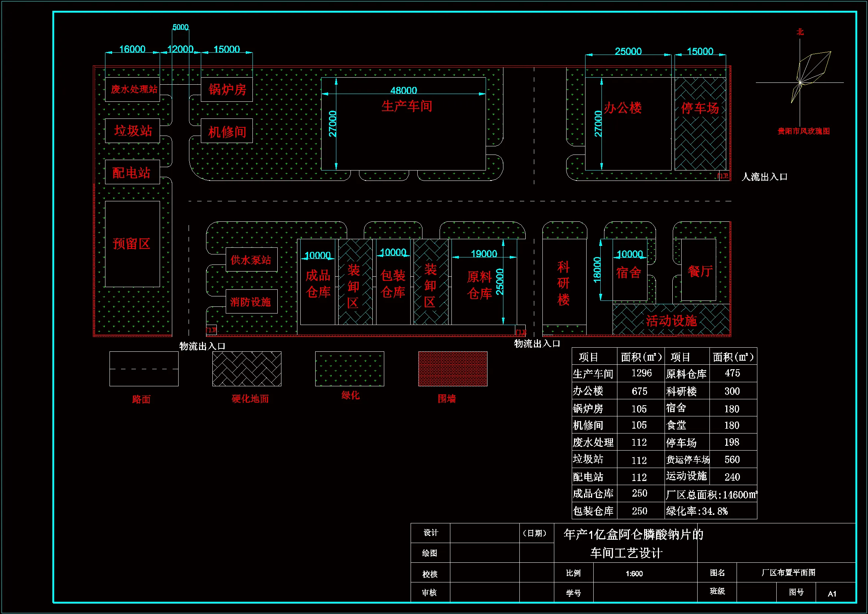
Task: Click the 路面 legend box with dashed line
Action: [144, 368]
